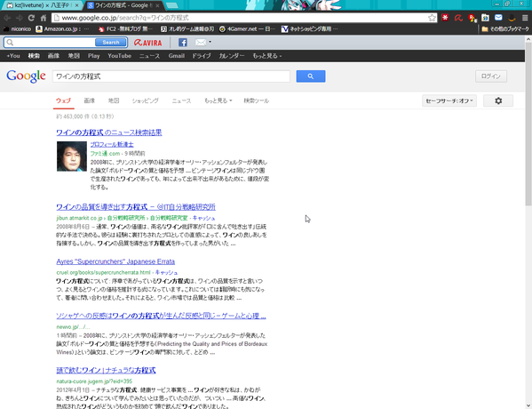Bookmark this page with the star icon
The height and width of the screenshot is (409, 532).
coord(432,18)
